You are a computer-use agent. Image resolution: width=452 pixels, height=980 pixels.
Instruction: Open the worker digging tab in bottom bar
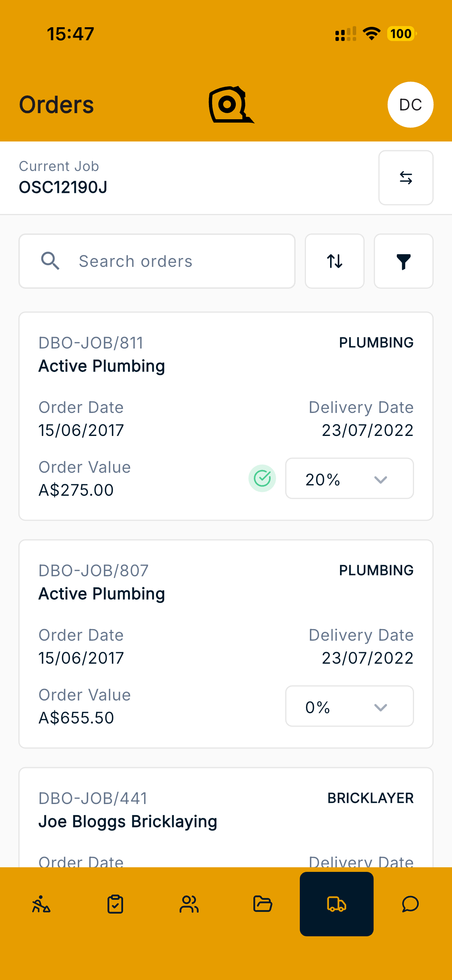[41, 904]
